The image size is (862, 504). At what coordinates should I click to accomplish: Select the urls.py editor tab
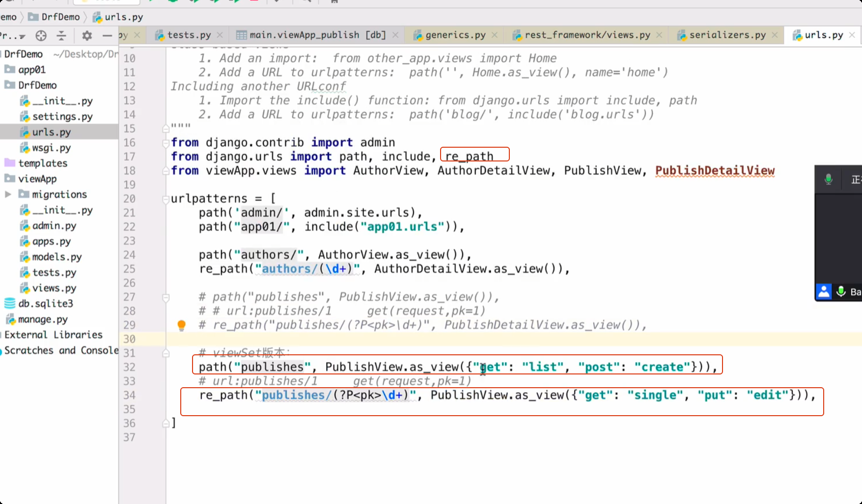(824, 35)
